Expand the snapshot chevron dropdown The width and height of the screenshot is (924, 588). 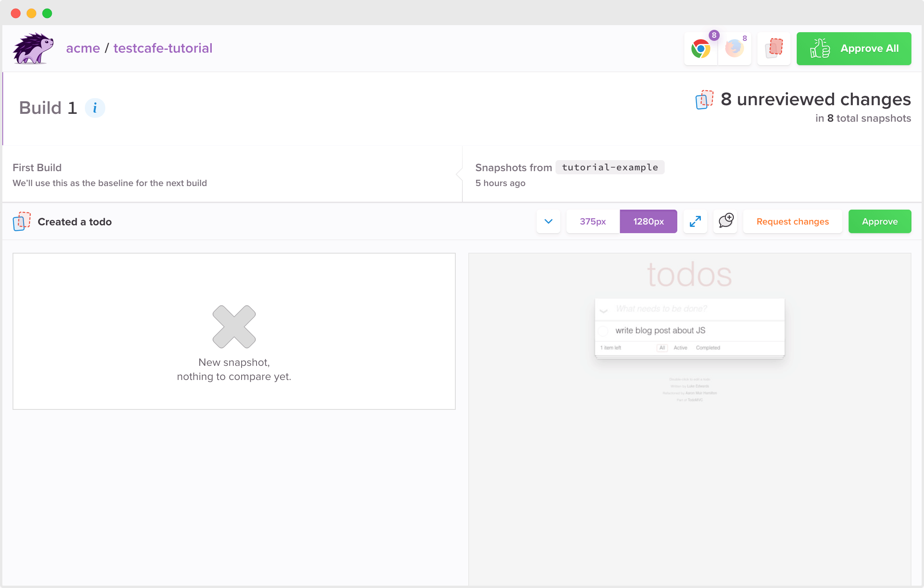[x=548, y=221]
